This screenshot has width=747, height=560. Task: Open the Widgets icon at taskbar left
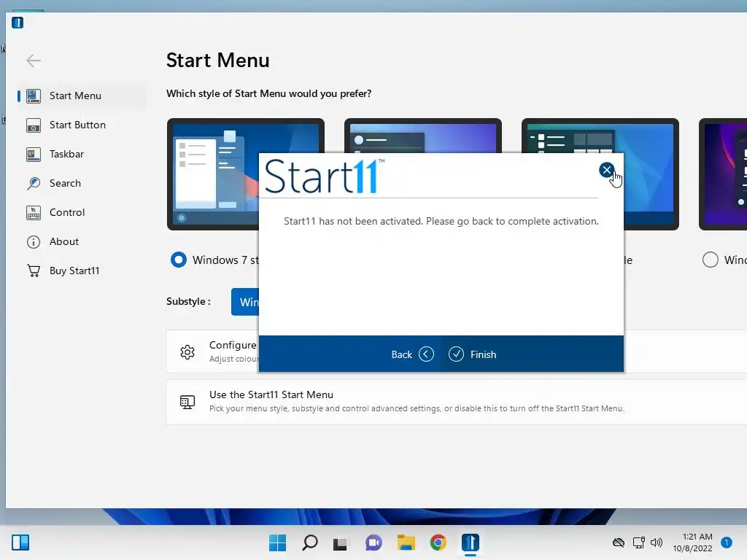coord(20,542)
